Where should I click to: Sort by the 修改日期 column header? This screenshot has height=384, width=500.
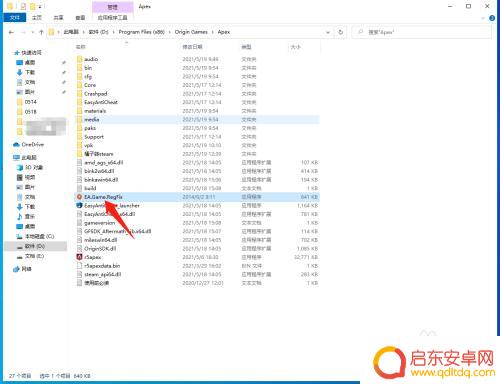(x=192, y=47)
